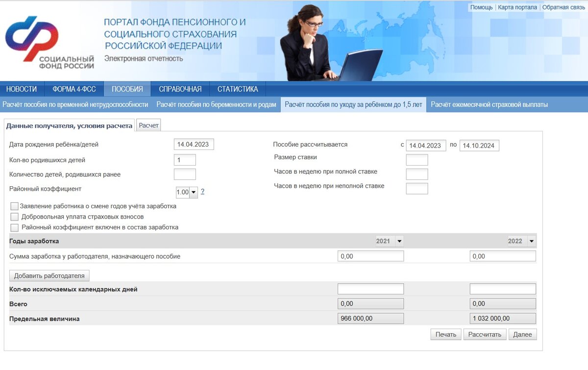Click the 966 000,00 limit value
This screenshot has height=370, width=588.
click(370, 319)
